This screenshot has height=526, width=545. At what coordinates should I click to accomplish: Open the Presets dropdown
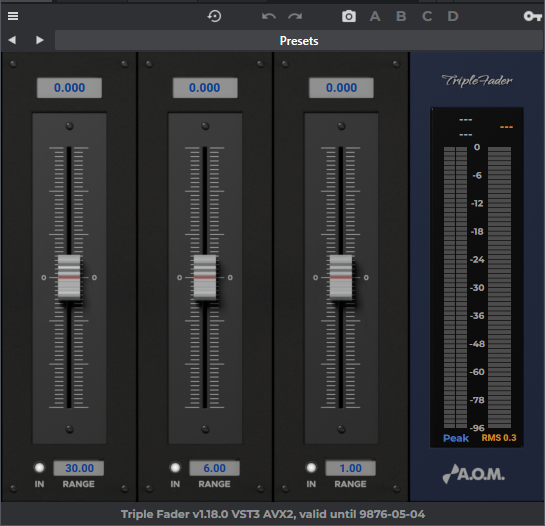tap(299, 40)
